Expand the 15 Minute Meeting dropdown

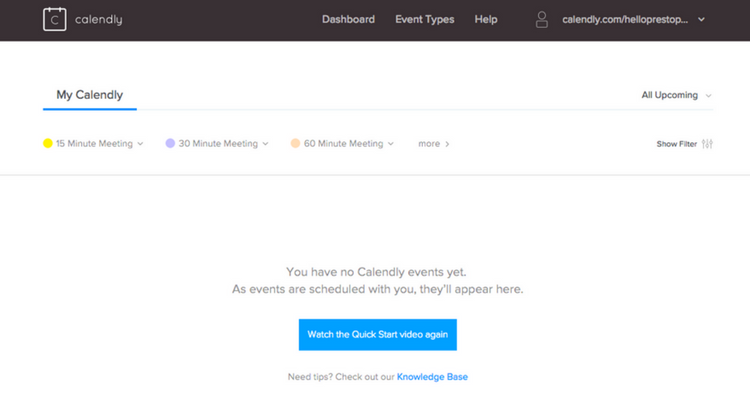tap(140, 144)
